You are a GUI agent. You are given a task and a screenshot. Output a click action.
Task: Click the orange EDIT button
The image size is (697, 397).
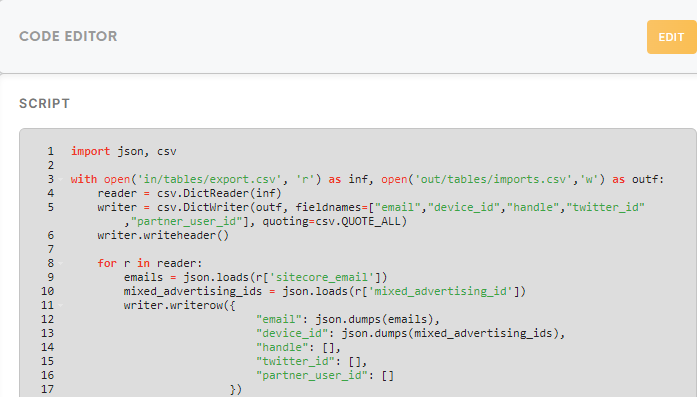(671, 37)
